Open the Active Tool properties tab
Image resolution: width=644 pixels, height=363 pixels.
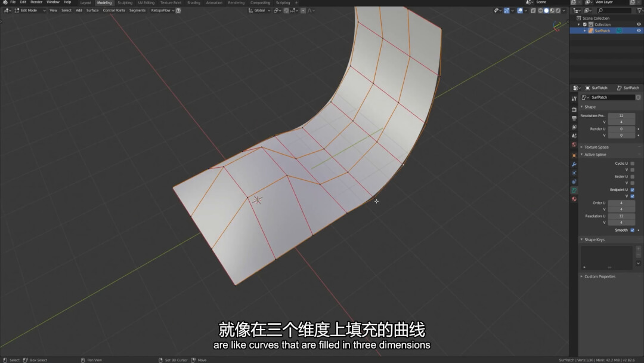[x=574, y=99]
